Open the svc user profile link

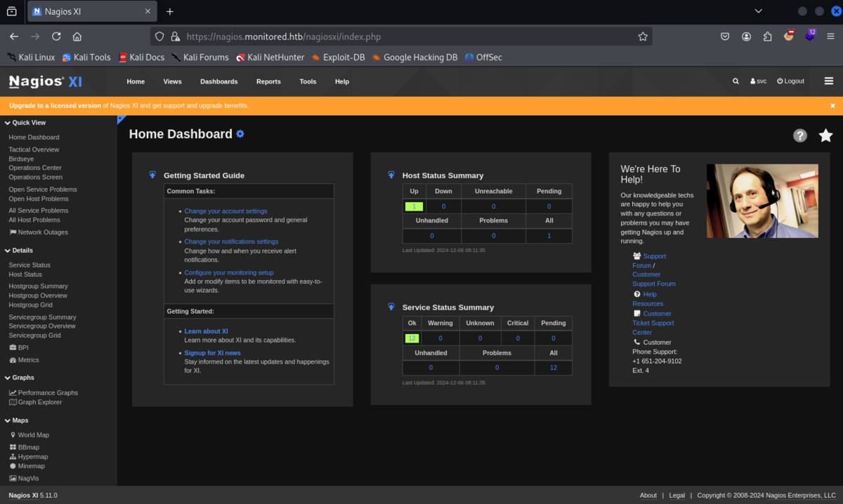[x=759, y=81]
